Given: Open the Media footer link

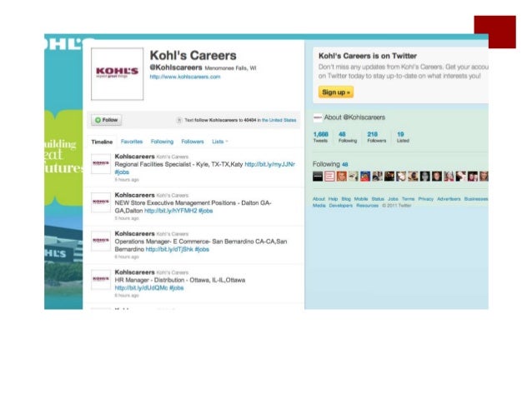Looking at the screenshot, I should click(319, 206).
